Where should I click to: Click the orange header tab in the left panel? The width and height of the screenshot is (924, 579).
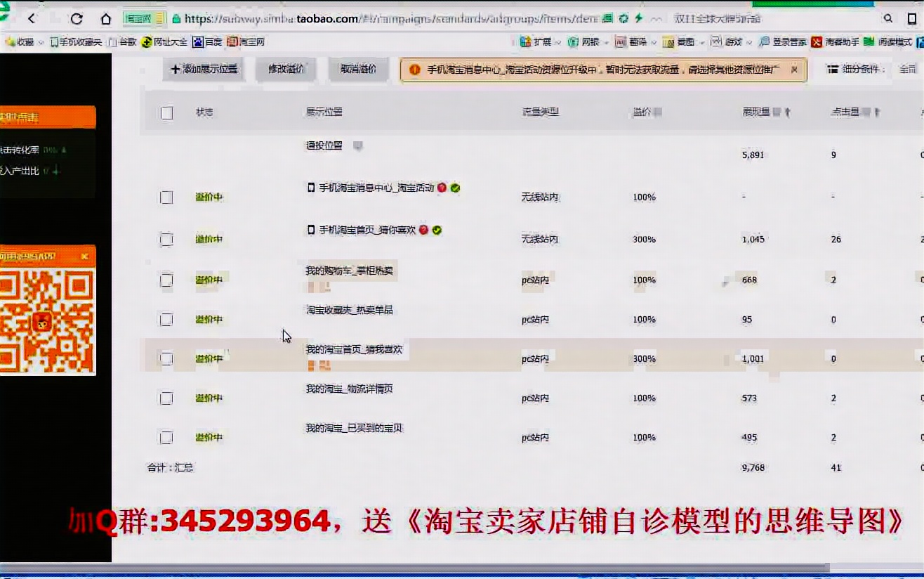click(47, 117)
